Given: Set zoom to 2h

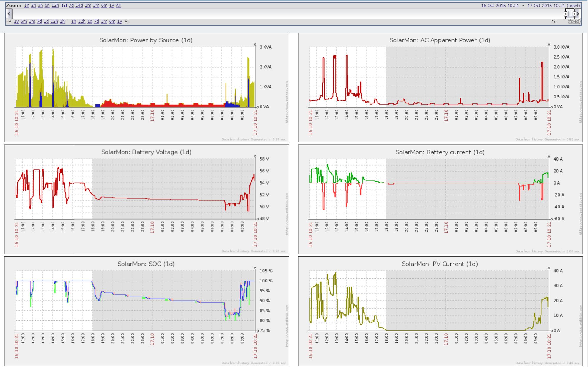Looking at the screenshot, I should 34,5.
